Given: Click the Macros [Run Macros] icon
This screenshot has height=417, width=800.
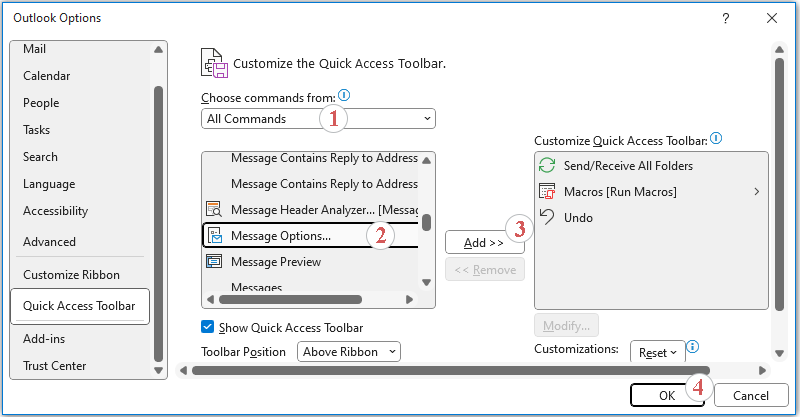Looking at the screenshot, I should point(547,191).
